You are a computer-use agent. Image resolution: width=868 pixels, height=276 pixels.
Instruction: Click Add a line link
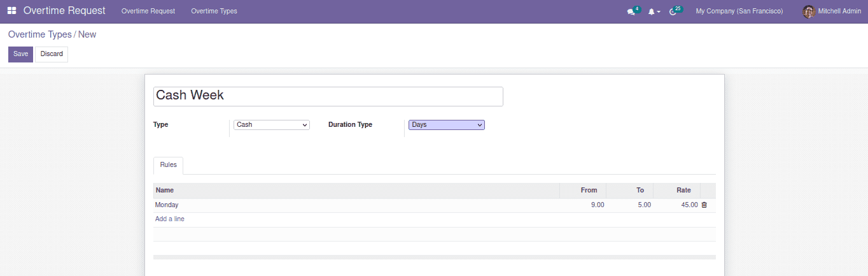click(170, 219)
